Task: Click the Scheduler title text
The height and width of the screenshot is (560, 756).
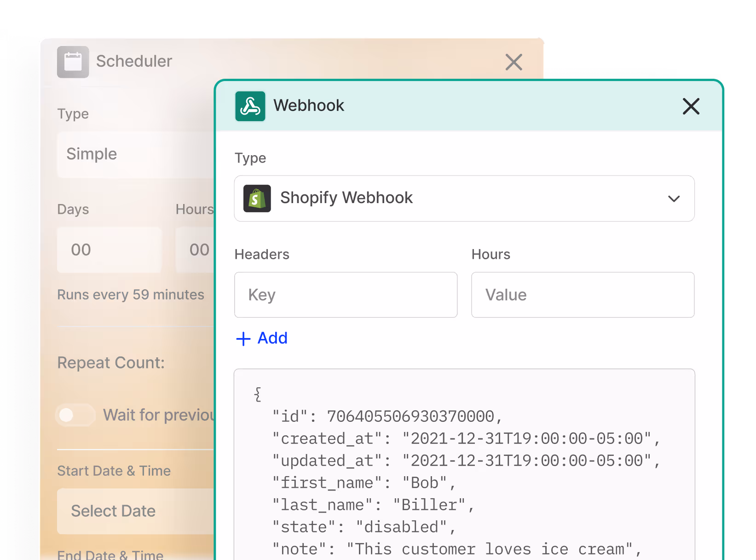Action: pyautogui.click(x=134, y=61)
